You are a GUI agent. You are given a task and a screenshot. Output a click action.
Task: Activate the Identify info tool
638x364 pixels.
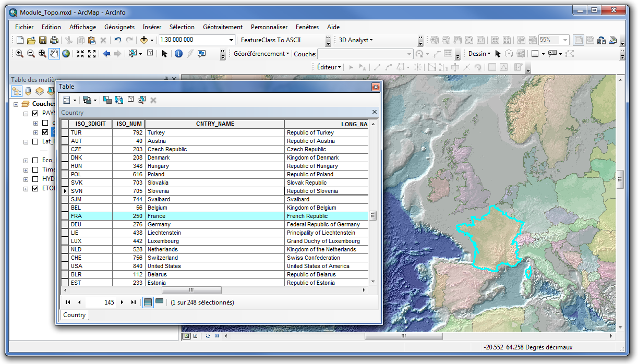pos(178,54)
